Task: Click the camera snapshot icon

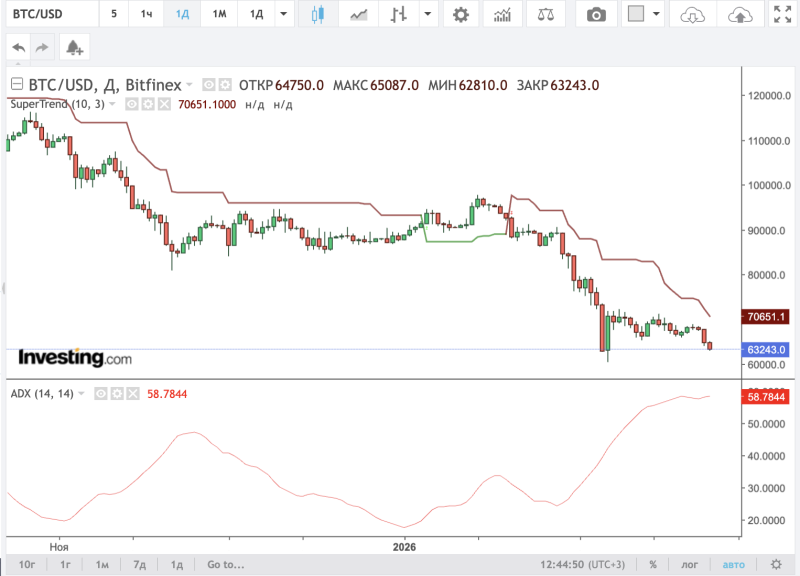Action: coord(596,14)
